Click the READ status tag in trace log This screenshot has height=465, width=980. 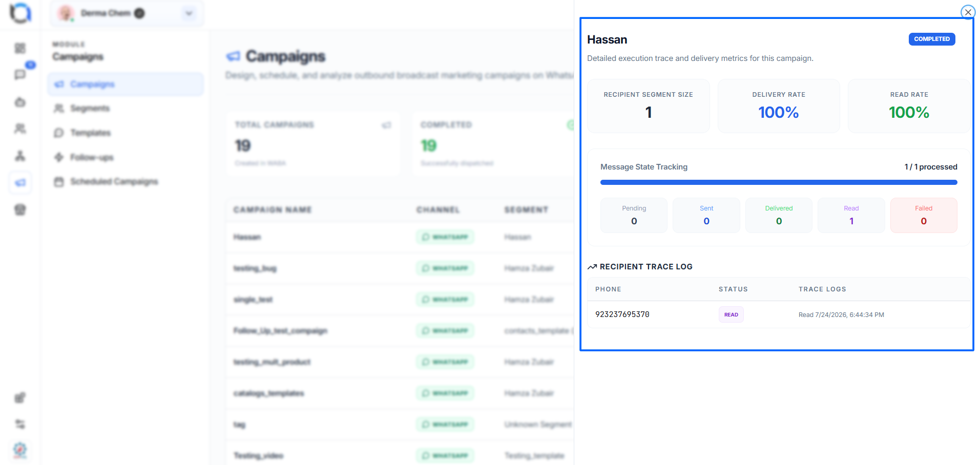(731, 314)
